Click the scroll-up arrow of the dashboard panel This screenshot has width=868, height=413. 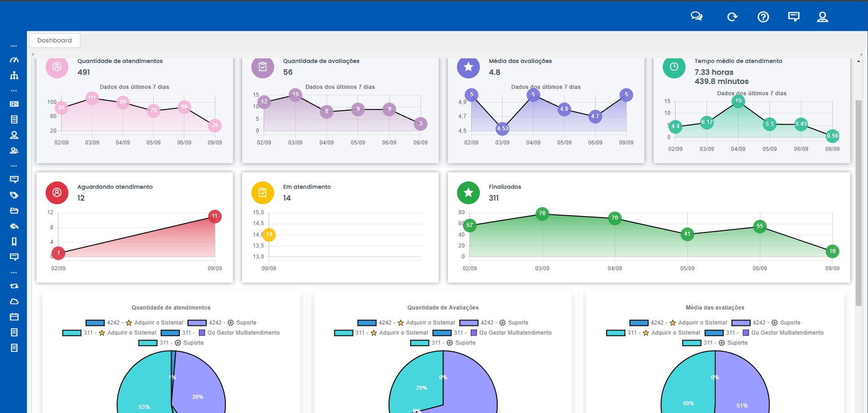pos(859,61)
